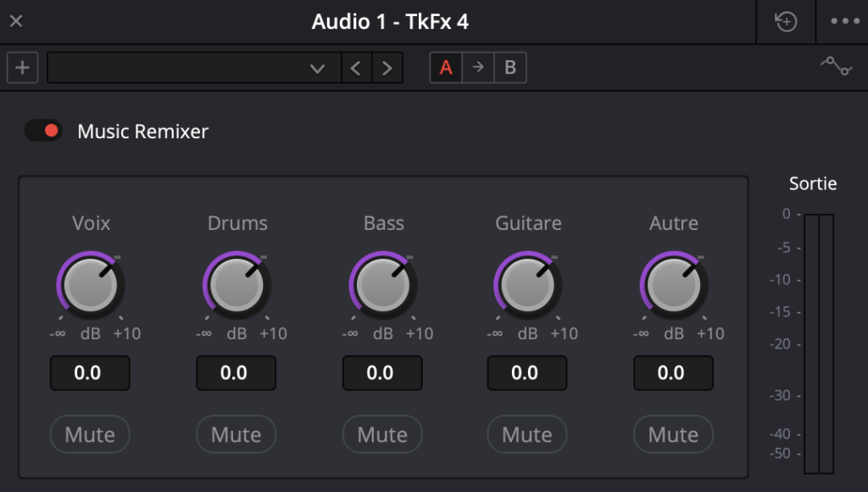Click the reset effect icon with plus
This screenshot has height=492, width=868.
(786, 21)
